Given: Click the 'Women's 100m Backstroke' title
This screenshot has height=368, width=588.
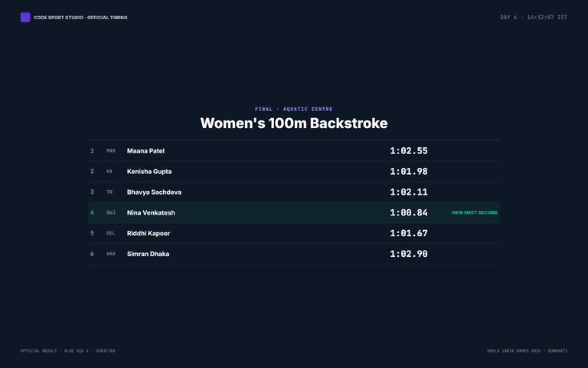Looking at the screenshot, I should 294,123.
